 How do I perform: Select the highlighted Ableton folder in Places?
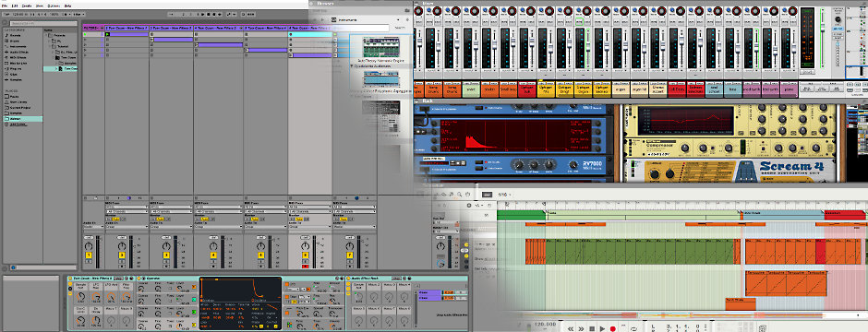pyautogui.click(x=22, y=119)
